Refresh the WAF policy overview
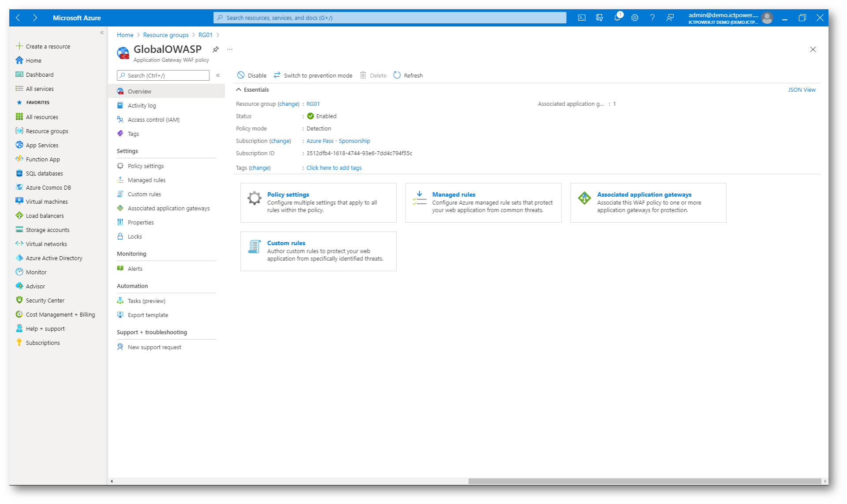This screenshot has height=504, width=847. [x=408, y=75]
